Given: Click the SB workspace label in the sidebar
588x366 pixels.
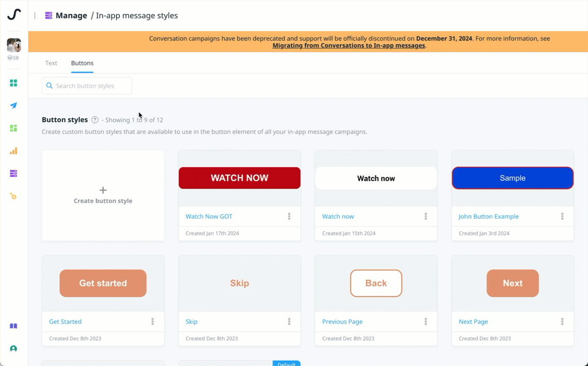Looking at the screenshot, I should (13, 58).
